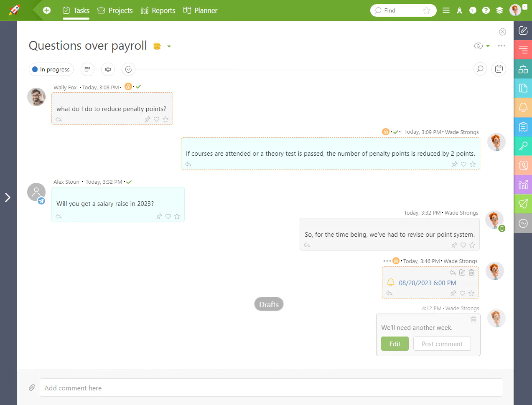Open the edit note icon in right sidebar
The image size is (532, 405).
[523, 30]
